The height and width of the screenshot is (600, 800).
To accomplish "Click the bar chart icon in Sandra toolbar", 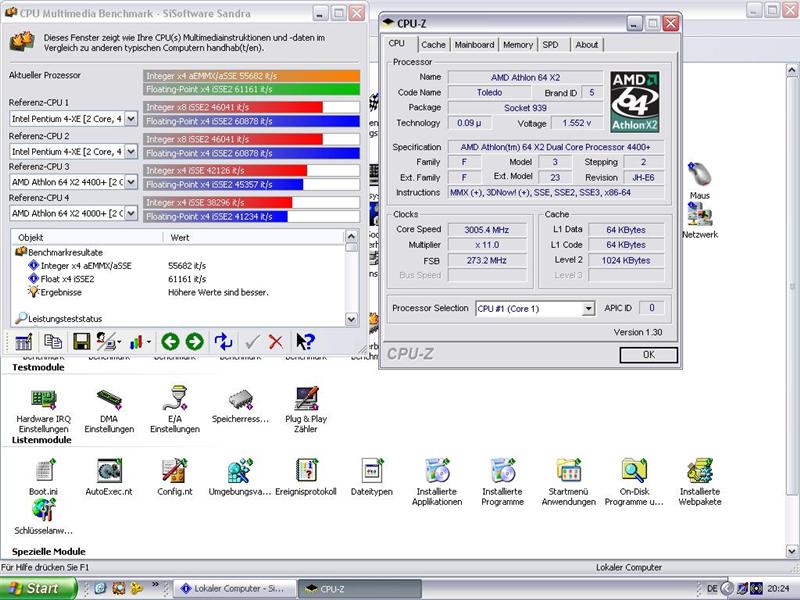I will tap(136, 342).
